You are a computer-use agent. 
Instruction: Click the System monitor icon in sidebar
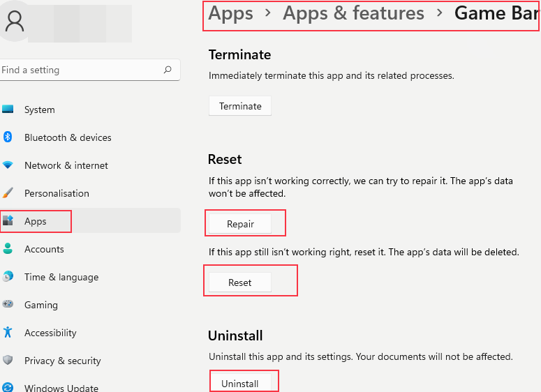8,110
